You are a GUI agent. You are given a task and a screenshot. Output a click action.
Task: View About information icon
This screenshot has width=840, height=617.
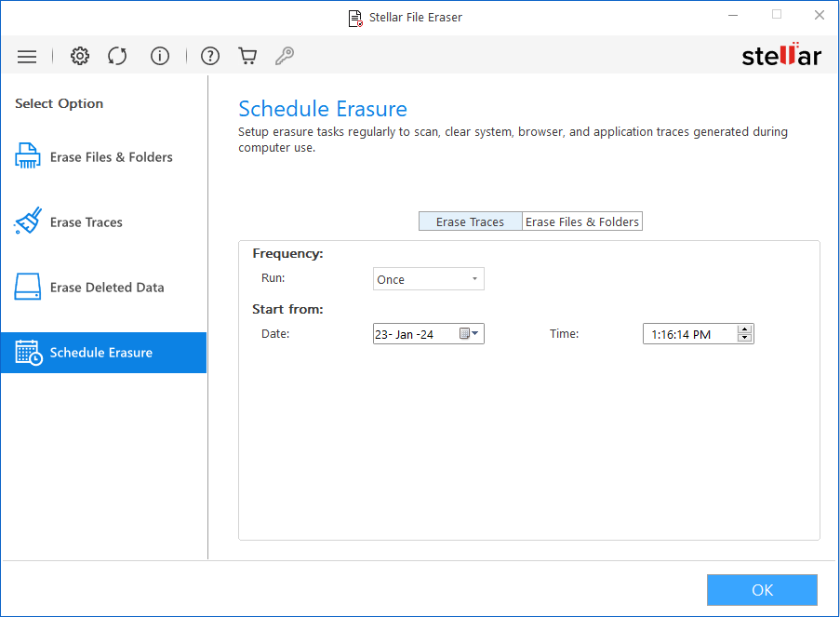click(159, 56)
